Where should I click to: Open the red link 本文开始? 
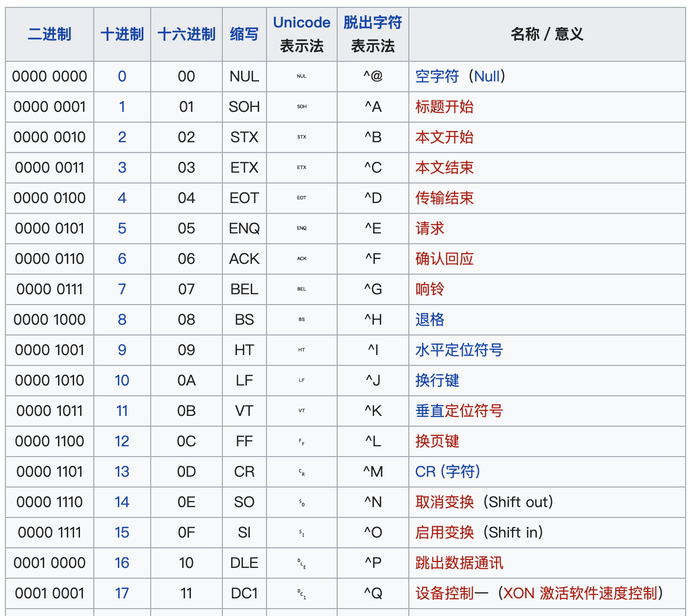445,137
